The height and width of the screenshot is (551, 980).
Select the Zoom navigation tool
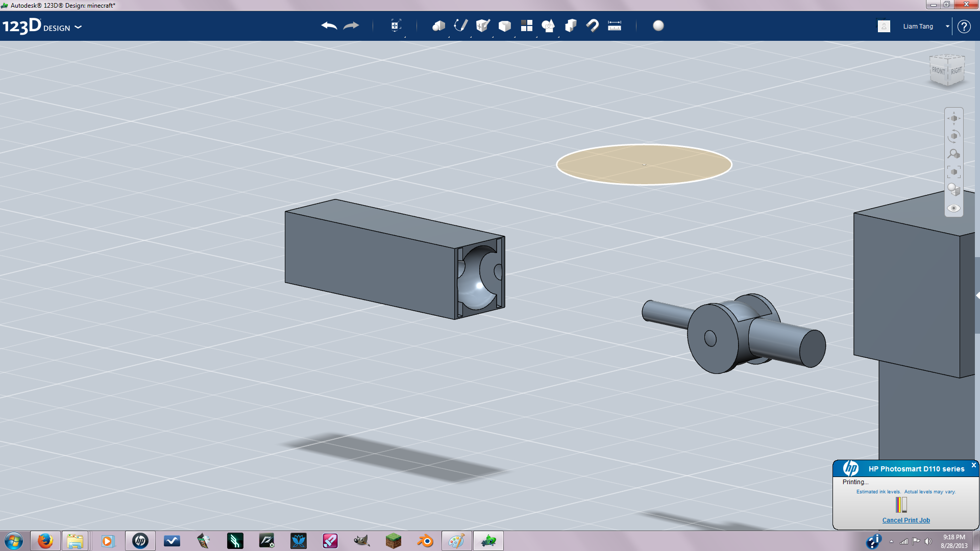954,154
